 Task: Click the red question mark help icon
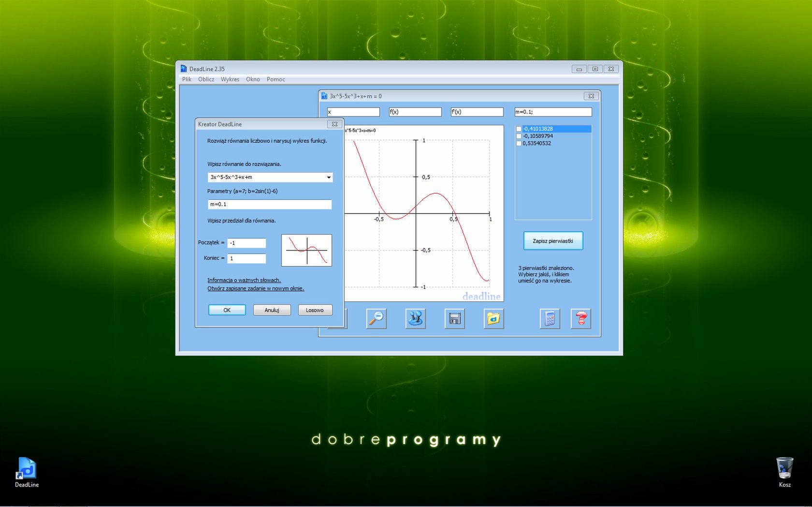[581, 319]
